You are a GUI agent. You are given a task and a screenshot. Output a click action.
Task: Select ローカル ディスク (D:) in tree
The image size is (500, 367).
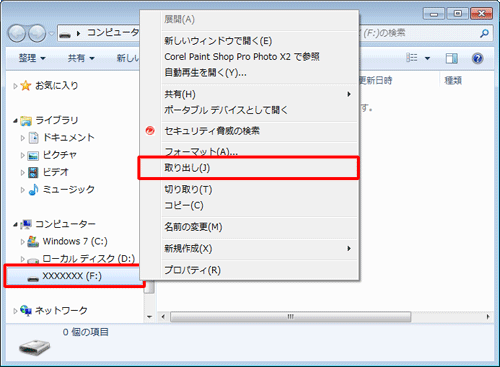pyautogui.click(x=89, y=259)
